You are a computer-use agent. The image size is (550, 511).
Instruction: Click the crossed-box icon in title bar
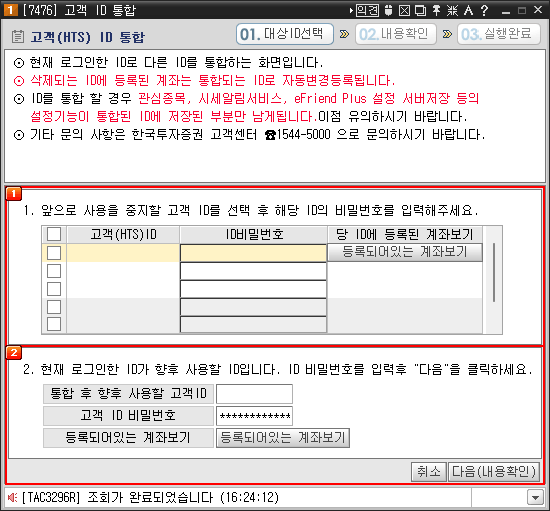click(404, 11)
